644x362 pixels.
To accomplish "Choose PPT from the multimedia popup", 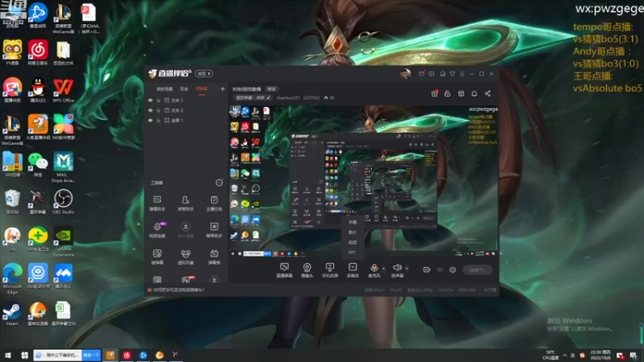I will click(353, 253).
